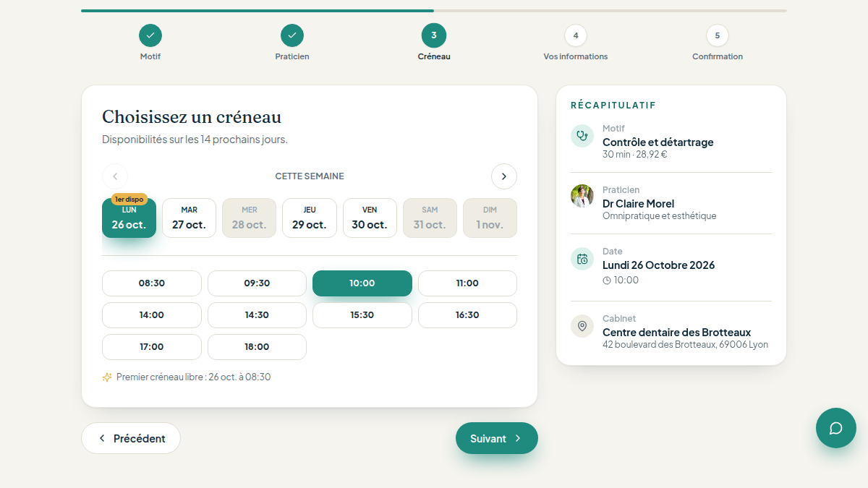Click the Praticien step checkmark circle
Viewport: 868px width, 488px height.
click(x=292, y=35)
